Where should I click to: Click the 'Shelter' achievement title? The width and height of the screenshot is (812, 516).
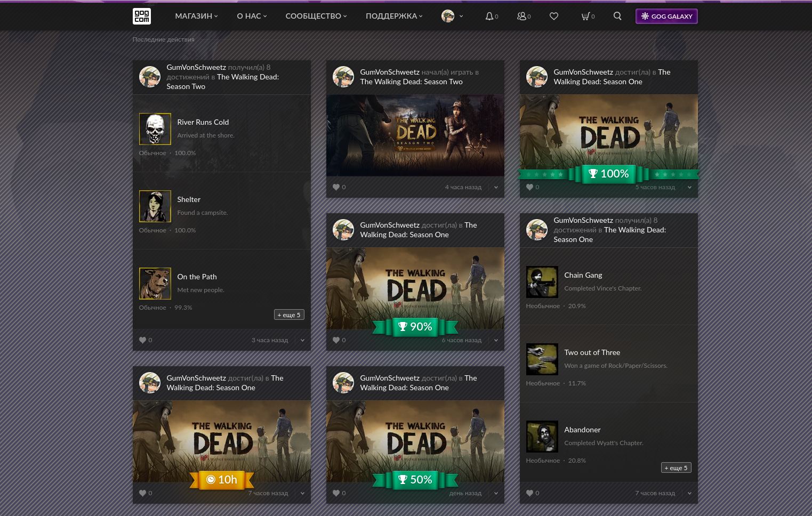tap(189, 199)
